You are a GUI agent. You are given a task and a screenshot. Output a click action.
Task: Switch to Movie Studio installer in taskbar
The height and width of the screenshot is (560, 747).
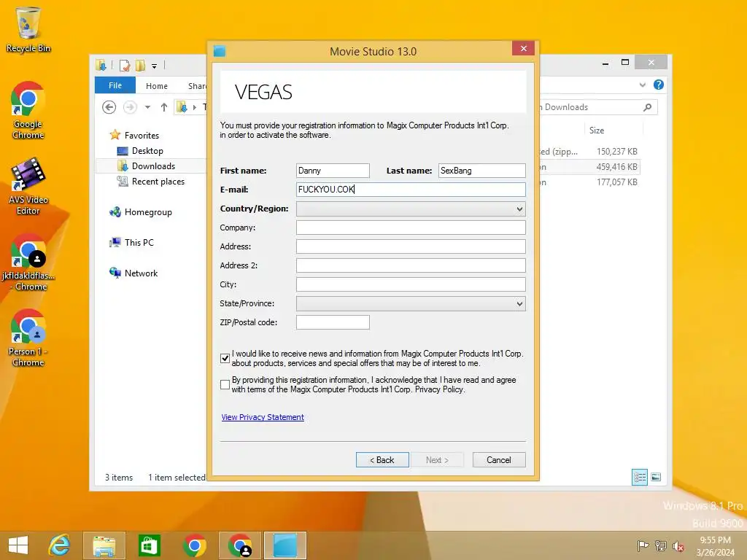(x=285, y=545)
